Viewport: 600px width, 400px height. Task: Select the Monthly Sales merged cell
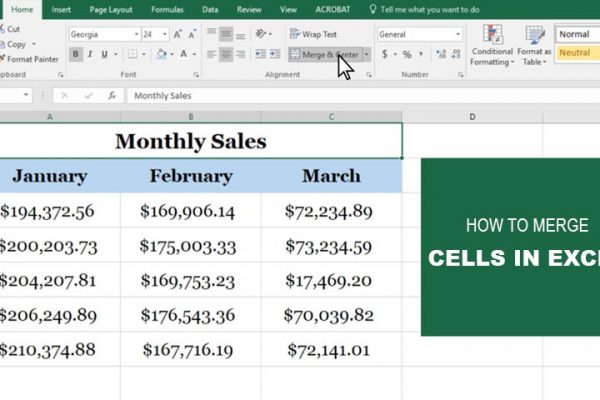pos(201,141)
